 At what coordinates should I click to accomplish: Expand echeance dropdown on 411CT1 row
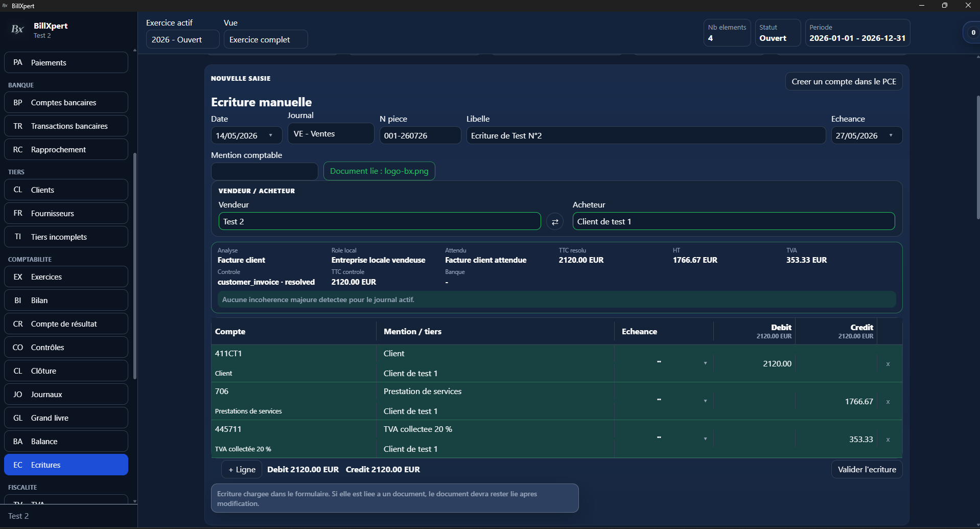click(x=705, y=363)
